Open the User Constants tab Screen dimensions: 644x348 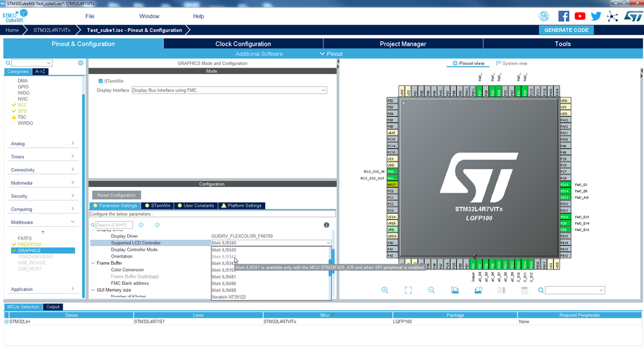(196, 206)
